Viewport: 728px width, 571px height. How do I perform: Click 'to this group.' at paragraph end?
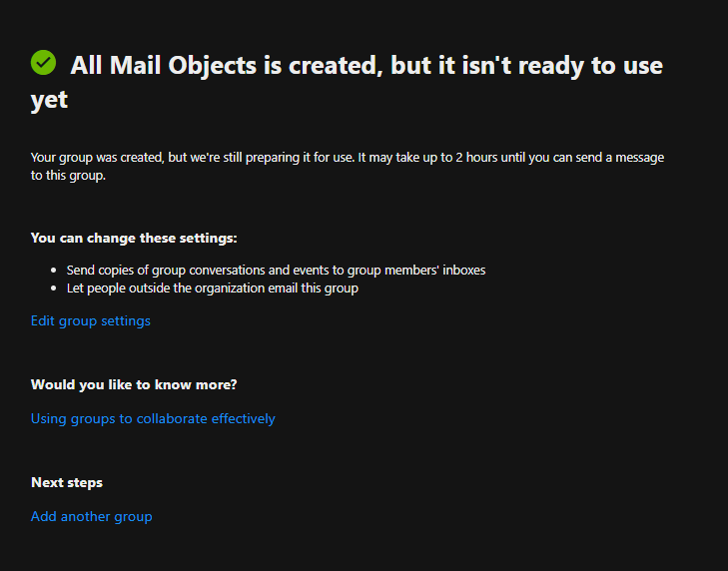click(x=68, y=176)
